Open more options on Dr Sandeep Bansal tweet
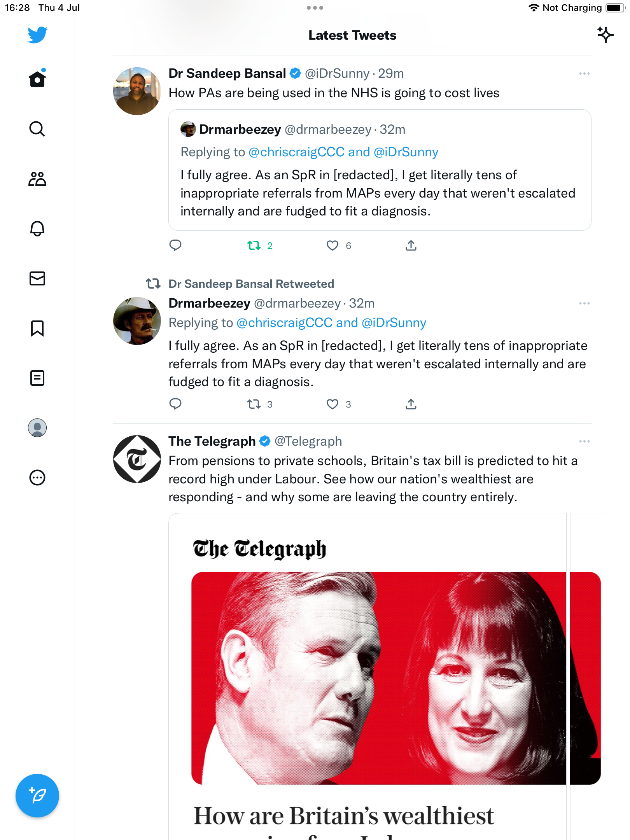This screenshot has height=840, width=630. (x=584, y=73)
